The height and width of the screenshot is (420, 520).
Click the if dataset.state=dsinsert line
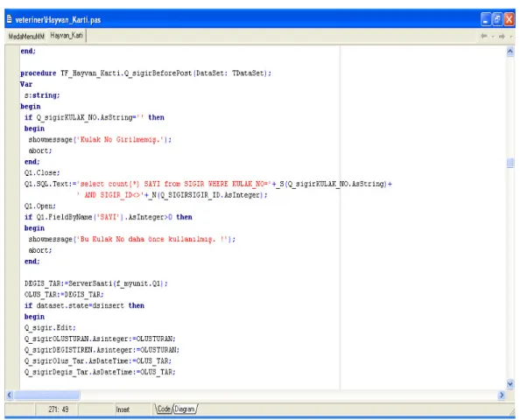click(84, 305)
